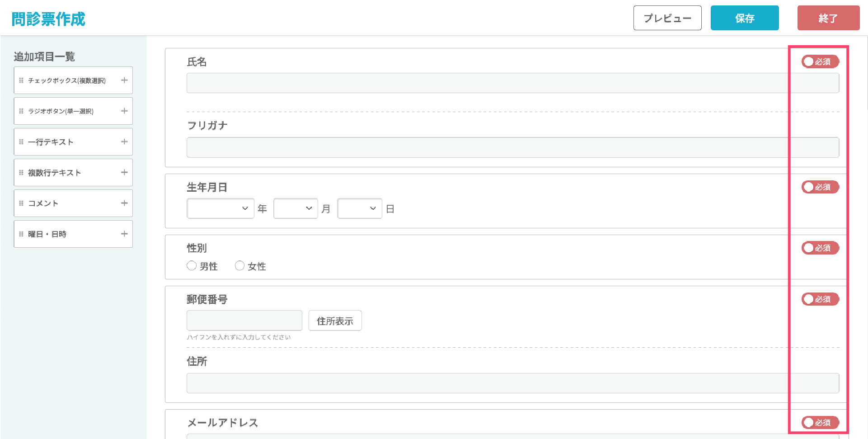Select the 女性 radio button
This screenshot has width=868, height=439.
[239, 266]
